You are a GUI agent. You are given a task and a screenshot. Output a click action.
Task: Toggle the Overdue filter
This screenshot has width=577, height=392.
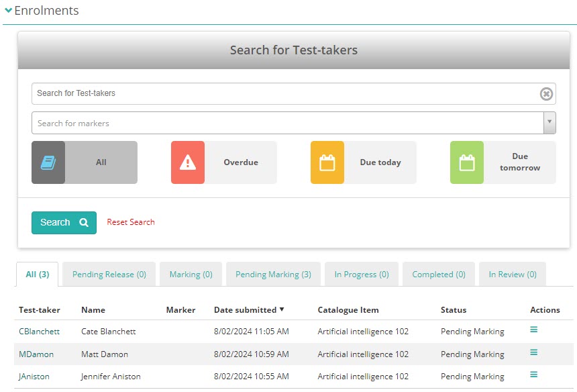(x=240, y=162)
